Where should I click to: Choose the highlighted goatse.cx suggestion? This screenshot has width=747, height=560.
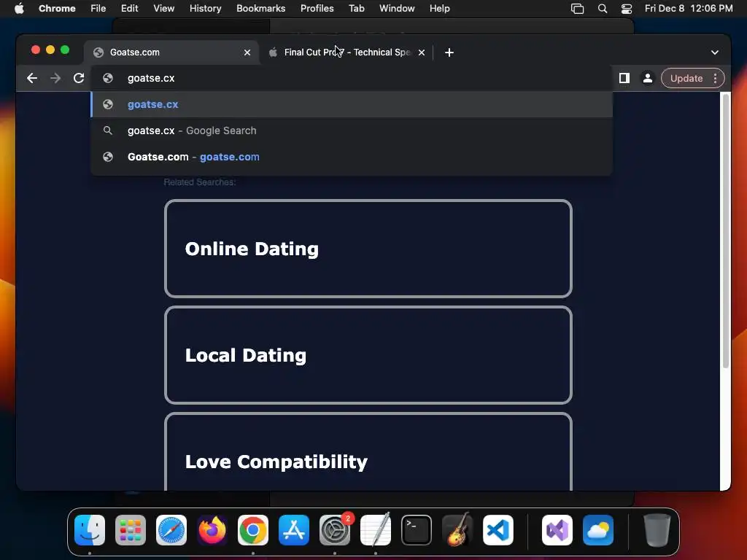pyautogui.click(x=352, y=104)
